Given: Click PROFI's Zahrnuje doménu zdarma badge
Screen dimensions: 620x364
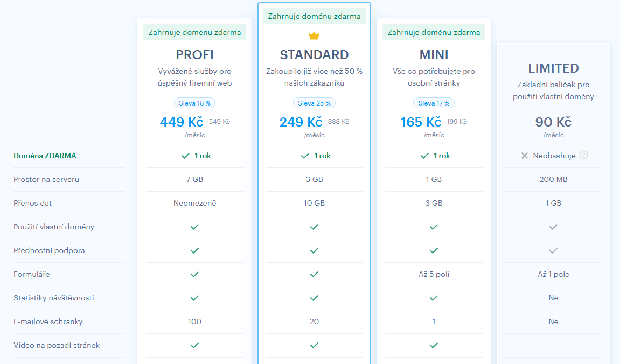Looking at the screenshot, I should [194, 32].
